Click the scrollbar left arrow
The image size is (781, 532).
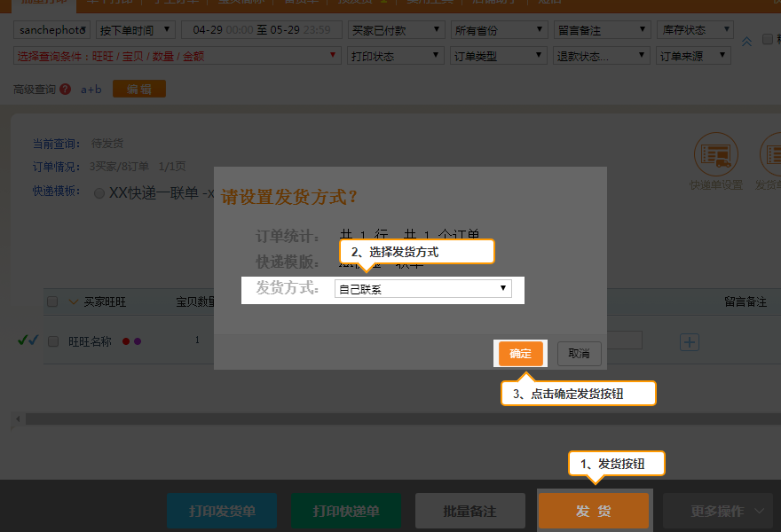click(17, 418)
